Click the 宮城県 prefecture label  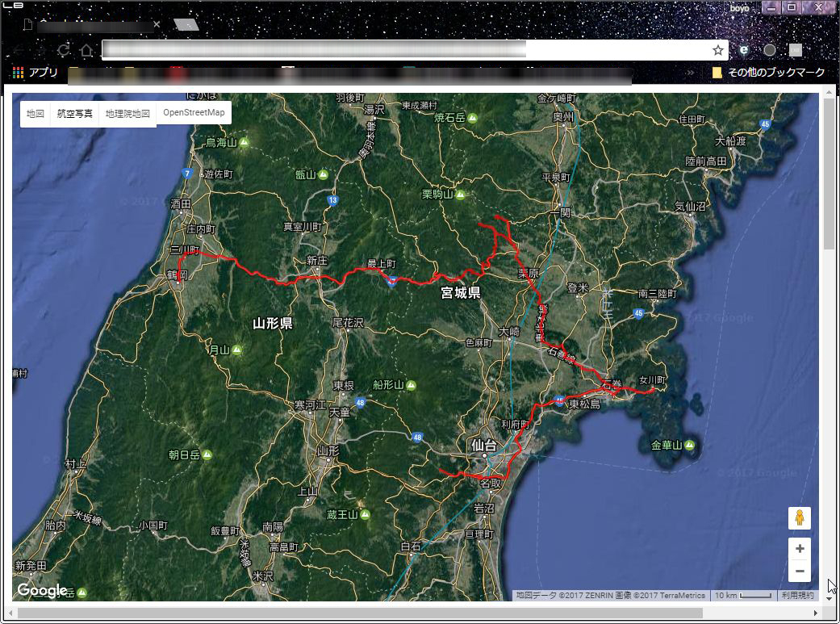point(461,293)
